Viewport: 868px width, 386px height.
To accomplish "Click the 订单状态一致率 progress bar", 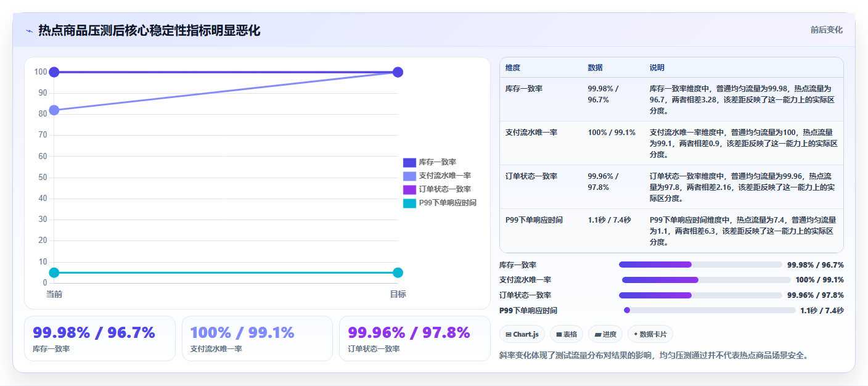I will [700, 295].
